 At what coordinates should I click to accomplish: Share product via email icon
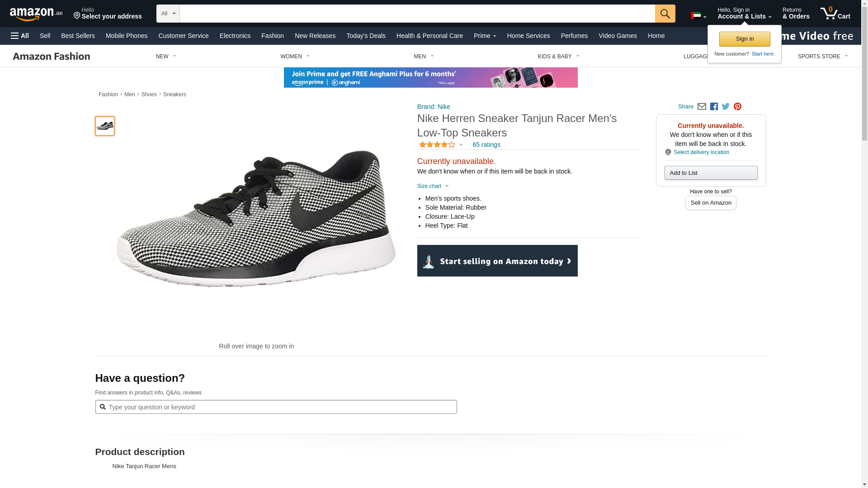tap(702, 107)
